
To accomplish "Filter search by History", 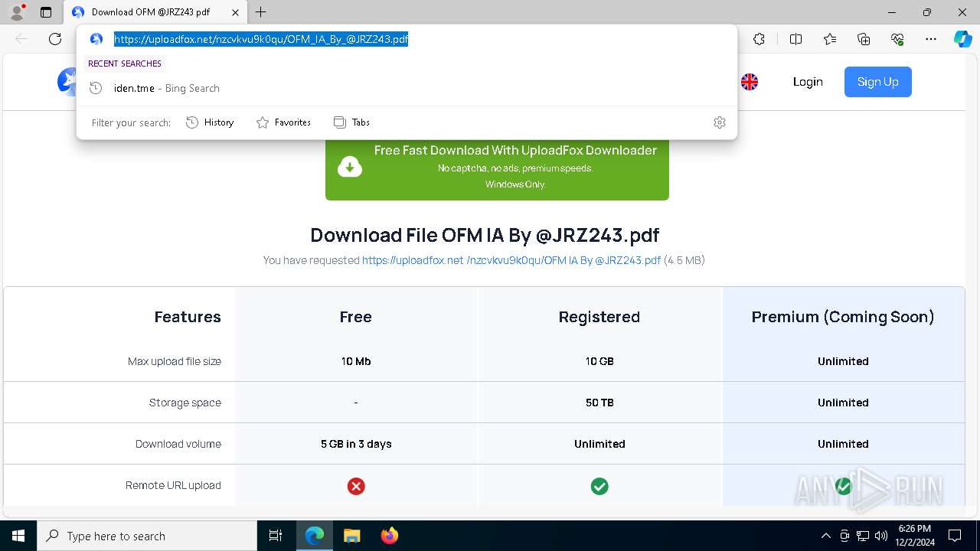I will [210, 122].
